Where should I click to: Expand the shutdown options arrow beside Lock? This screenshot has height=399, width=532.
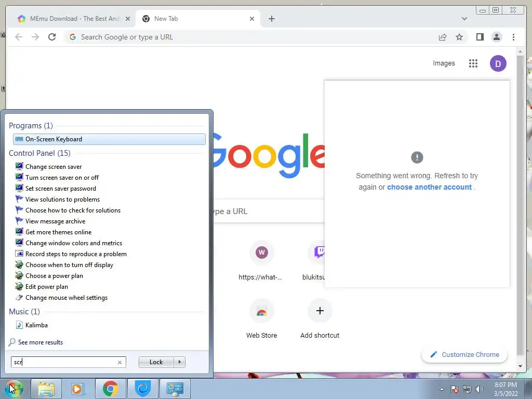(179, 362)
